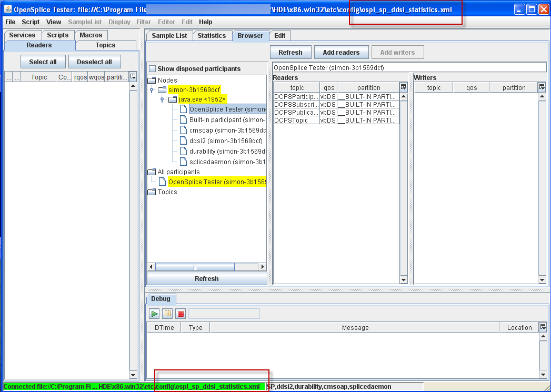Click durability participant document icon
Viewport: 551px width, 392px height.
click(183, 152)
